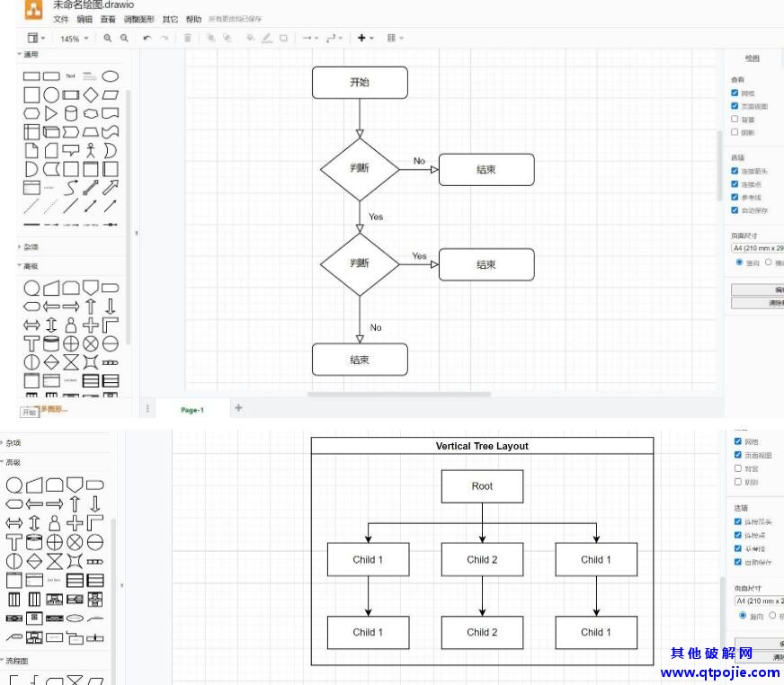Click the shapes sidebar vertical scrollbar in upper window
This screenshot has height=685, width=784.
click(x=129, y=218)
